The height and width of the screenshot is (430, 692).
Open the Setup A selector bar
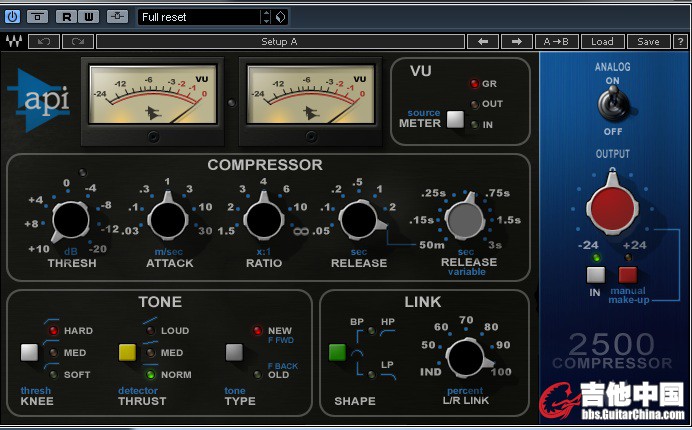280,42
